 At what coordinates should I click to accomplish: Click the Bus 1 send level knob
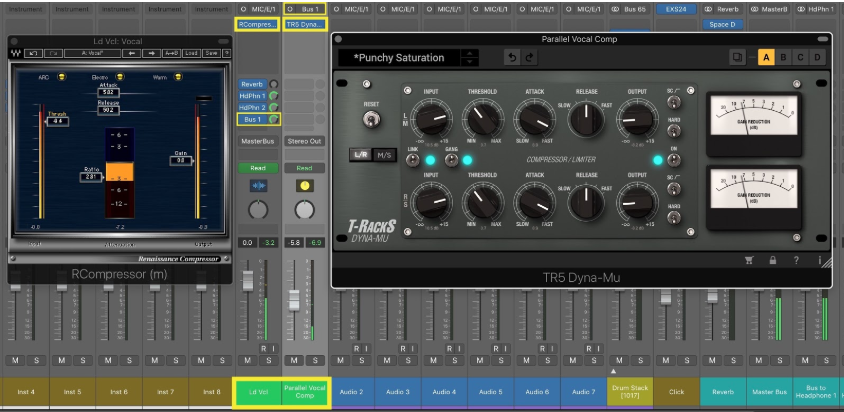[274, 119]
